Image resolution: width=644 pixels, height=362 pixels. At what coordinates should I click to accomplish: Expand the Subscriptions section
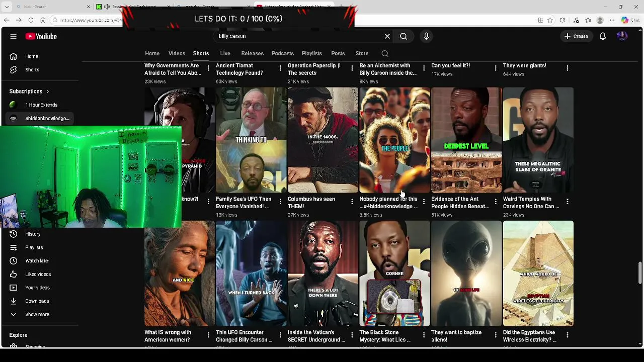point(29,92)
